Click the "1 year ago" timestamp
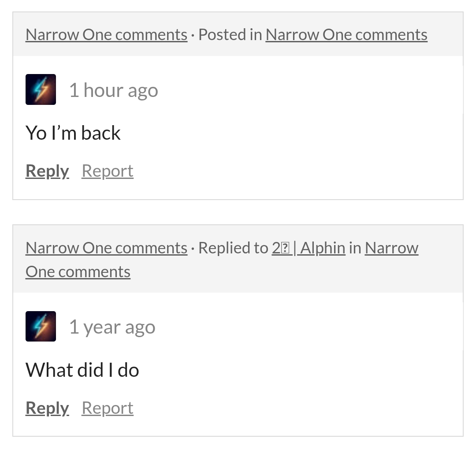This screenshot has width=476, height=457. (112, 327)
